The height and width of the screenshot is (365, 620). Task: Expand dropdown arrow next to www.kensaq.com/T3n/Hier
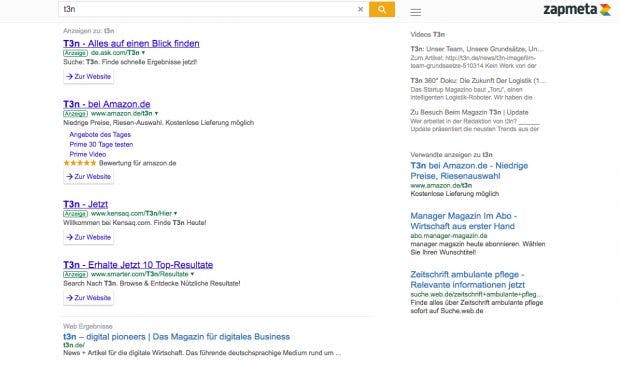176,214
